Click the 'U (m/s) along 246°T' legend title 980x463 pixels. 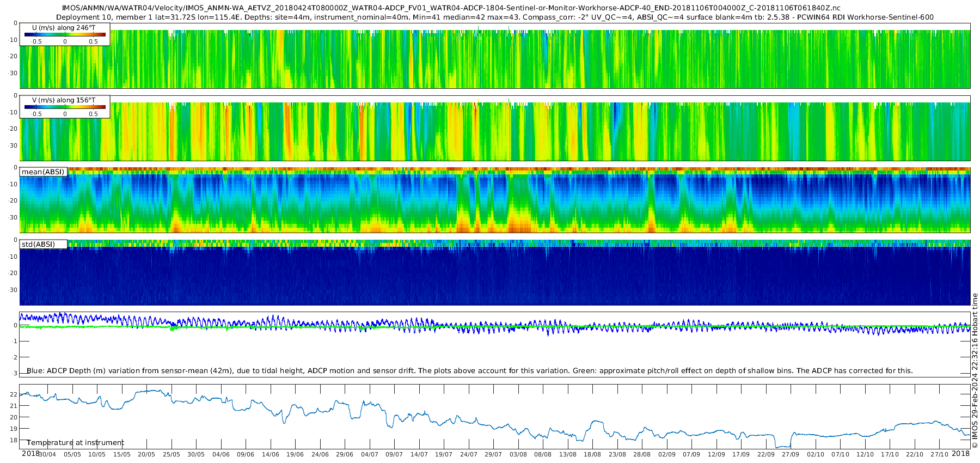pos(64,28)
